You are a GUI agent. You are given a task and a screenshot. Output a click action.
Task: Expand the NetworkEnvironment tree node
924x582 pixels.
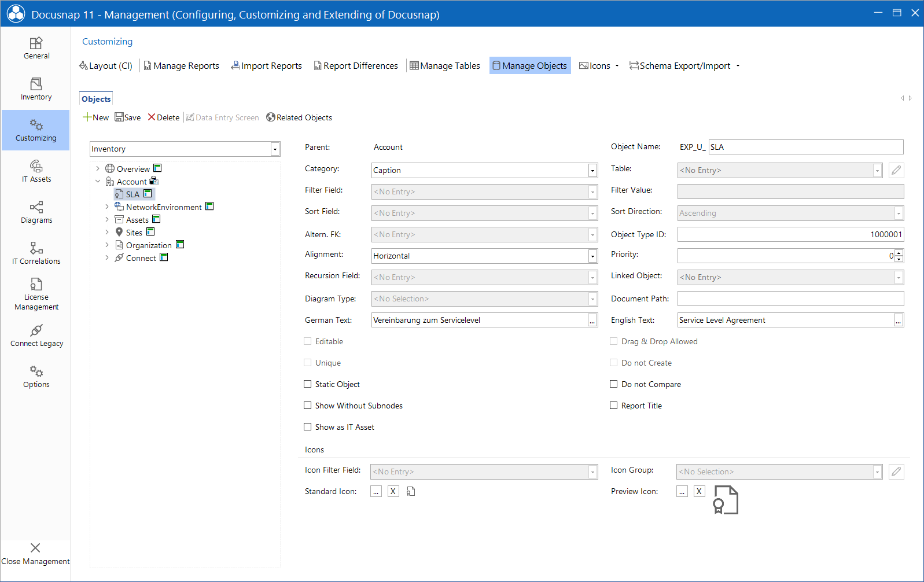tap(107, 207)
